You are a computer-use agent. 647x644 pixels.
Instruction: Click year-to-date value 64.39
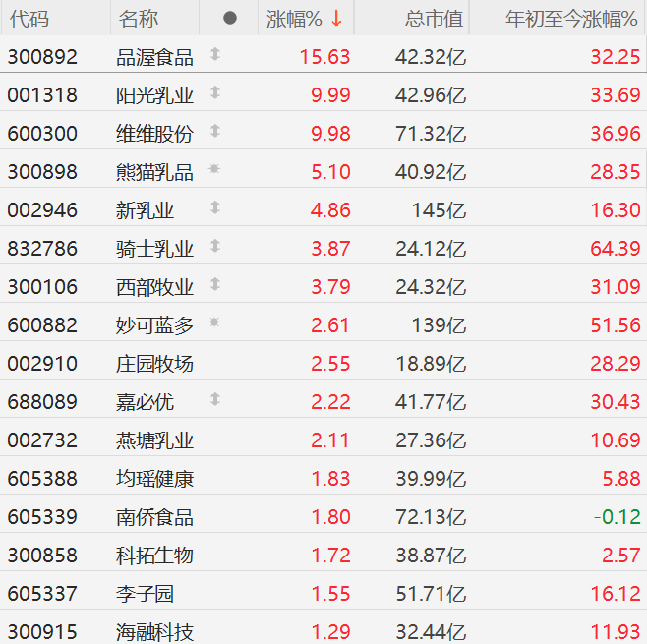[x=616, y=249]
